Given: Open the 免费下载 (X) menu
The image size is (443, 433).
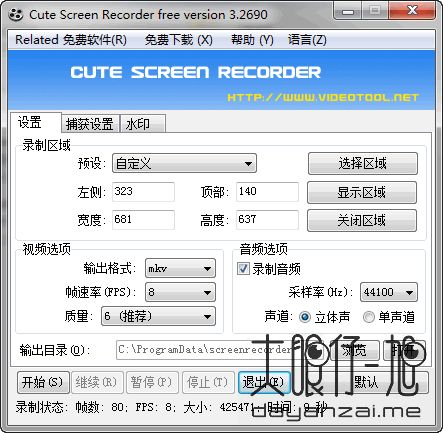Looking at the screenshot, I should tap(179, 40).
